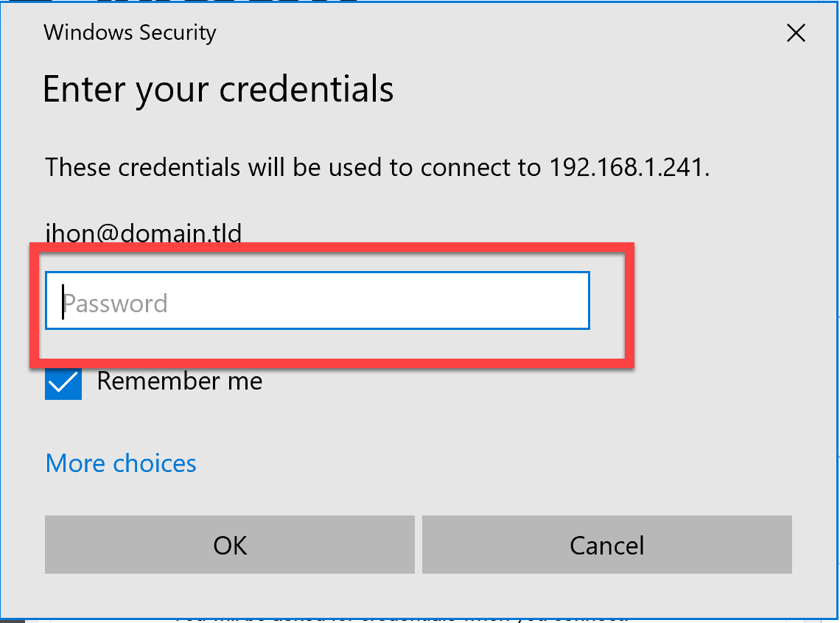The image size is (840, 623).
Task: Open the More choices link
Action: tap(121, 463)
